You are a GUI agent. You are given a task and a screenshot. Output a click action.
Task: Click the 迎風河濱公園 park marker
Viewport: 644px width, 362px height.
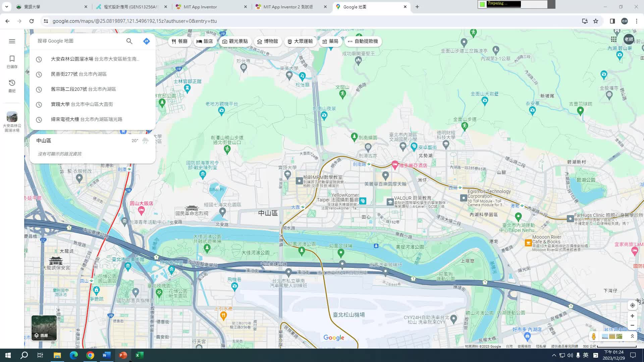coord(302,251)
